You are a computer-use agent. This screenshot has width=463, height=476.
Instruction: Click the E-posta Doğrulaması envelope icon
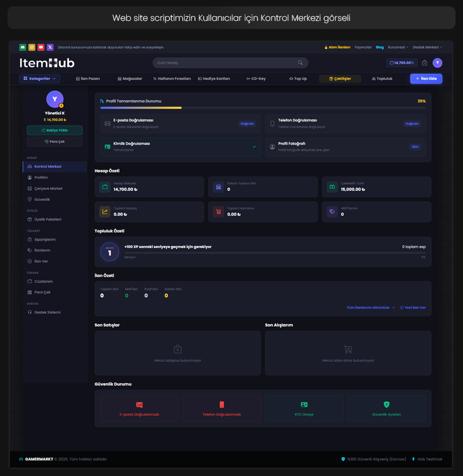point(108,123)
